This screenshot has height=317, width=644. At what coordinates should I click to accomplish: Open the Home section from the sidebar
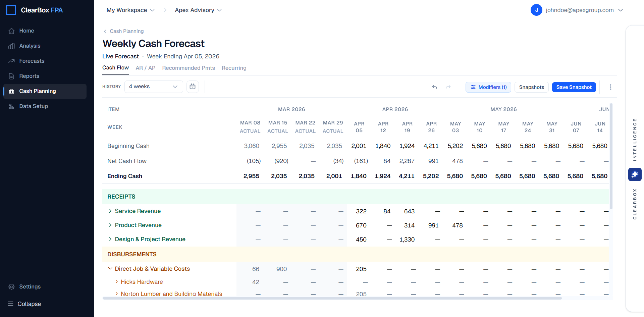tap(26, 31)
